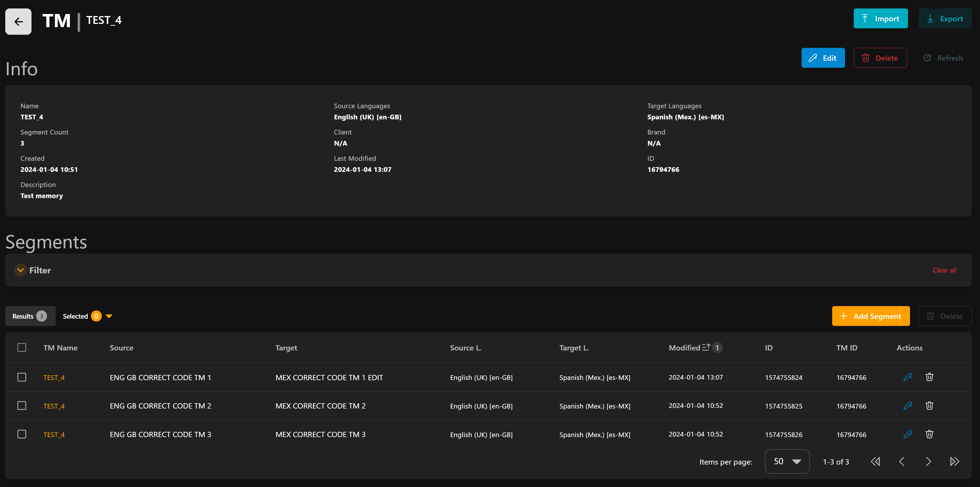980x487 pixels.
Task: Click the red Clear all link
Action: (x=944, y=270)
